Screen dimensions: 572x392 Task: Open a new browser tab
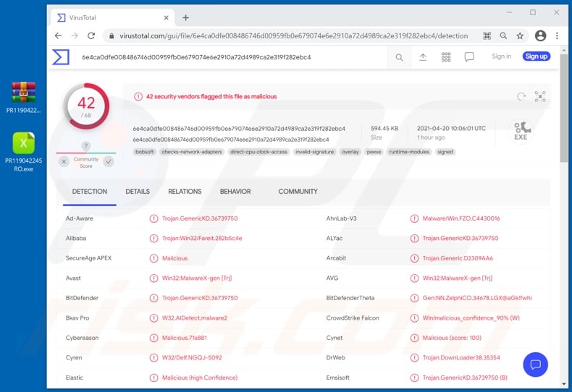[185, 17]
